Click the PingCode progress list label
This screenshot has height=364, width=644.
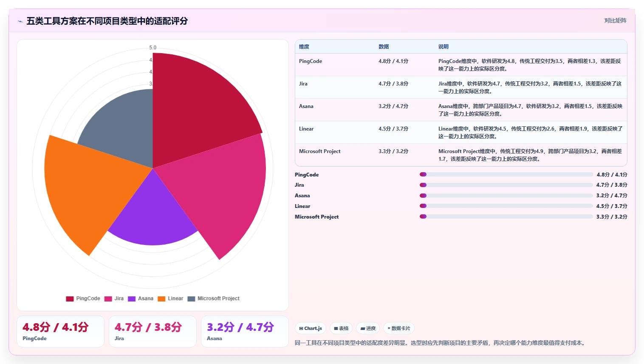307,175
